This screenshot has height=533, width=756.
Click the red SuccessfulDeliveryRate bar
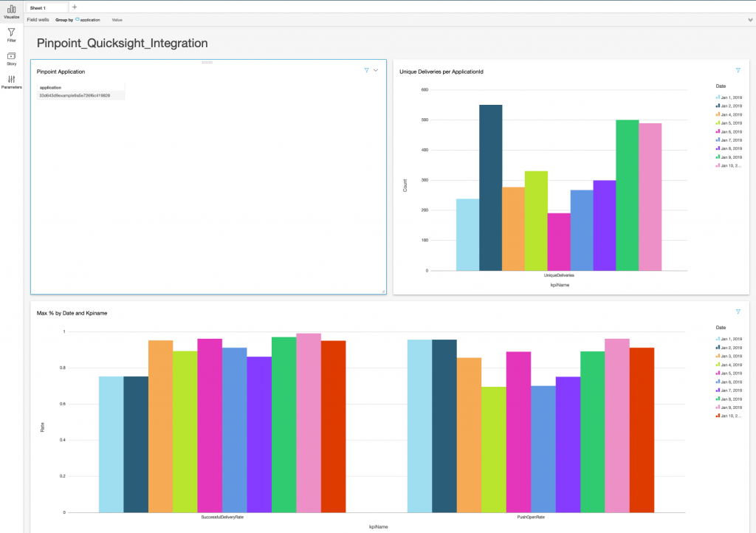tap(333, 427)
